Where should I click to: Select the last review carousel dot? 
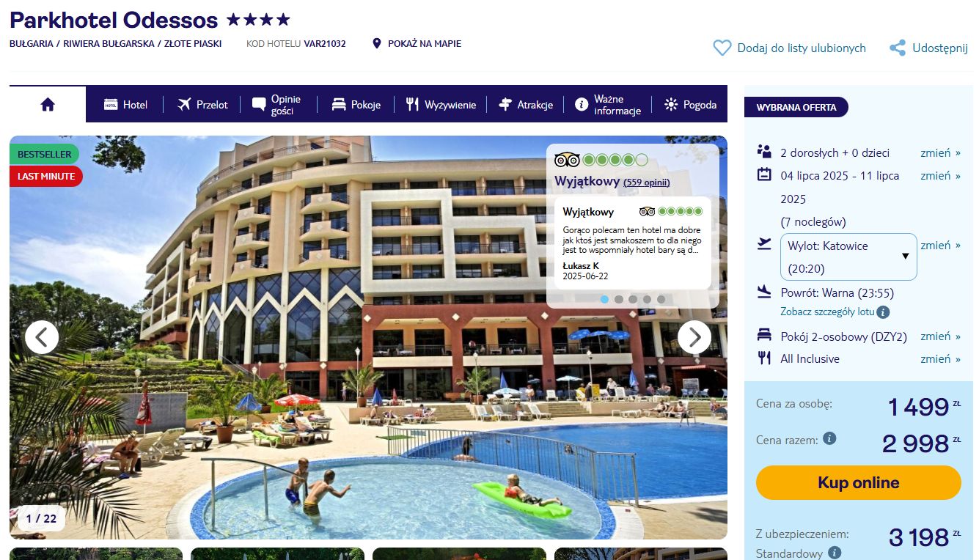pyautogui.click(x=661, y=299)
